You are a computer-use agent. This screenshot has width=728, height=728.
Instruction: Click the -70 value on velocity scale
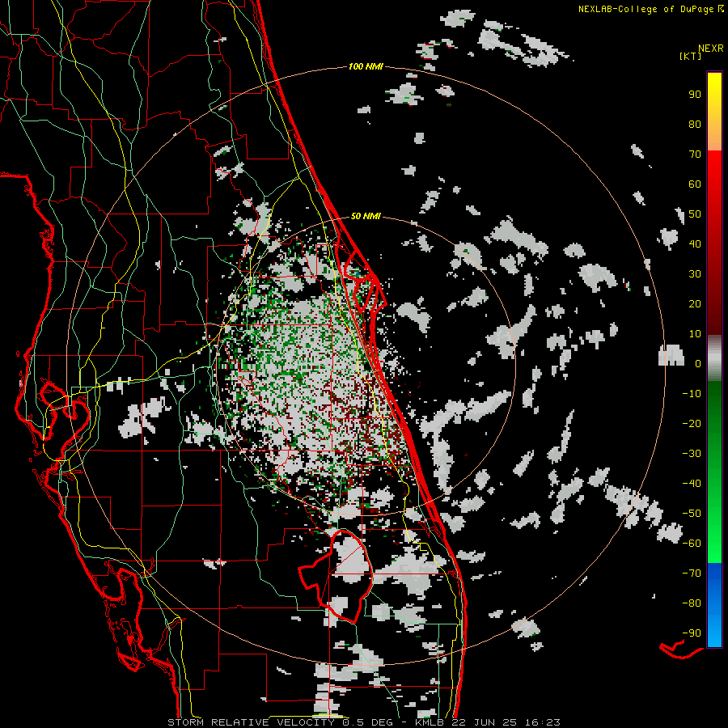(692, 574)
